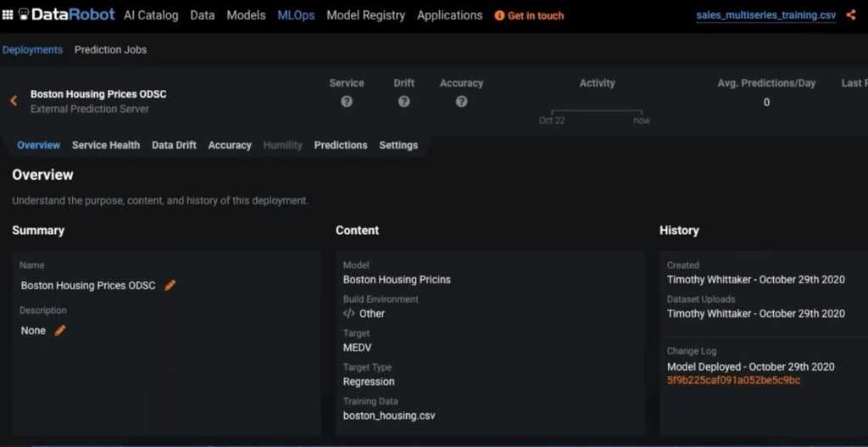Select the Predictions tab
This screenshot has height=447, width=868.
(x=341, y=145)
